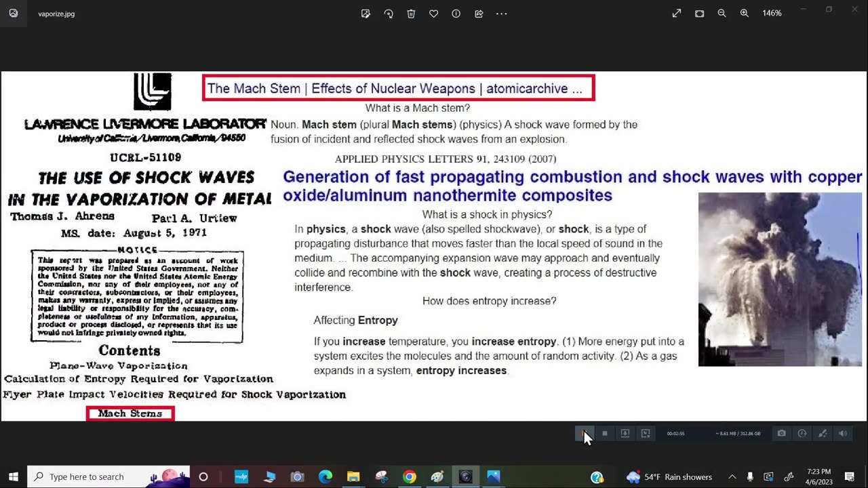Add image to favorites with heart icon
Image resolution: width=868 pixels, height=488 pixels.
tap(434, 14)
